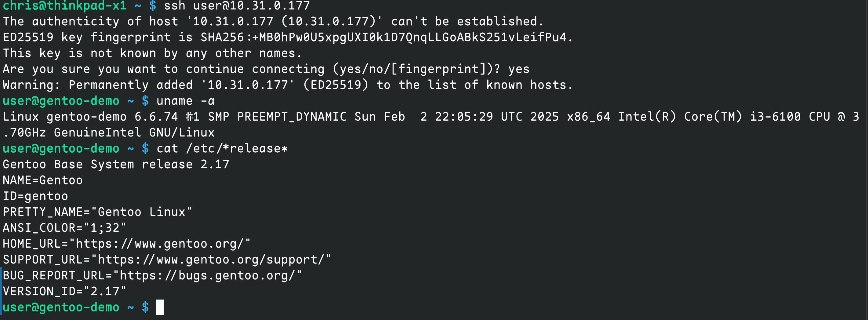The height and width of the screenshot is (320, 868).
Task: Click the ANSI_COLOR="1;32" line
Action: tap(64, 228)
